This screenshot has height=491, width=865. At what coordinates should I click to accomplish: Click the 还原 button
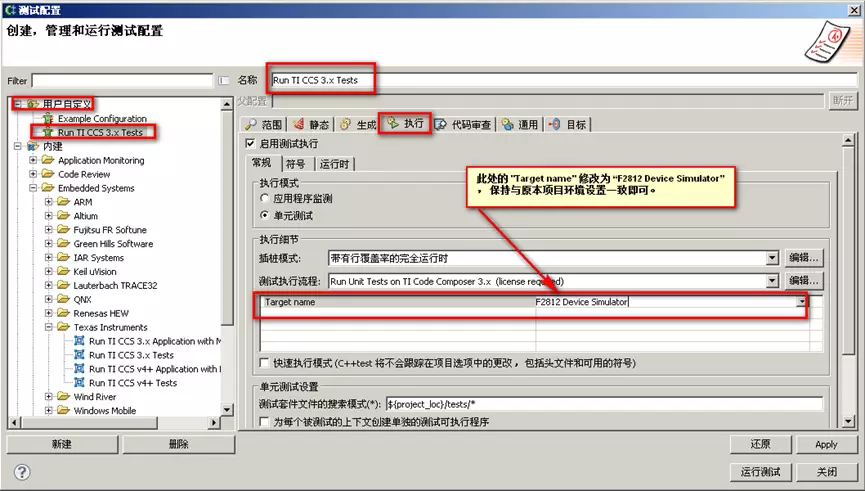(761, 444)
